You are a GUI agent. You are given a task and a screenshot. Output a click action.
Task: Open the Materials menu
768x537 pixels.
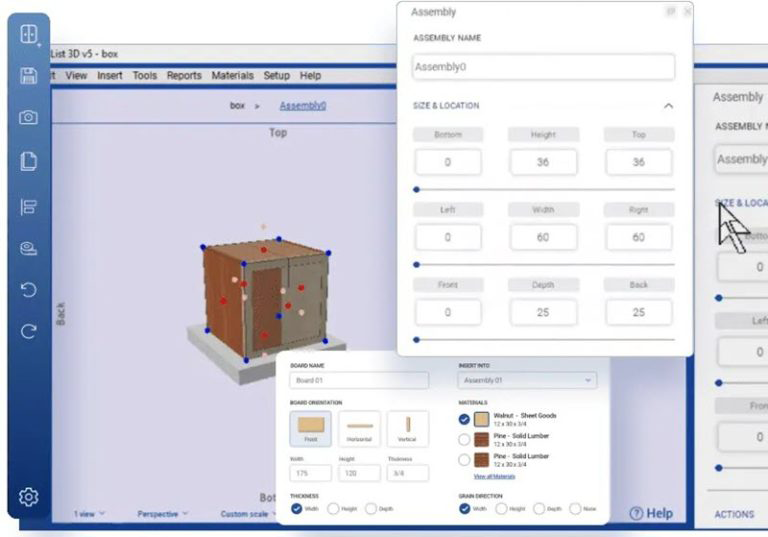[232, 75]
